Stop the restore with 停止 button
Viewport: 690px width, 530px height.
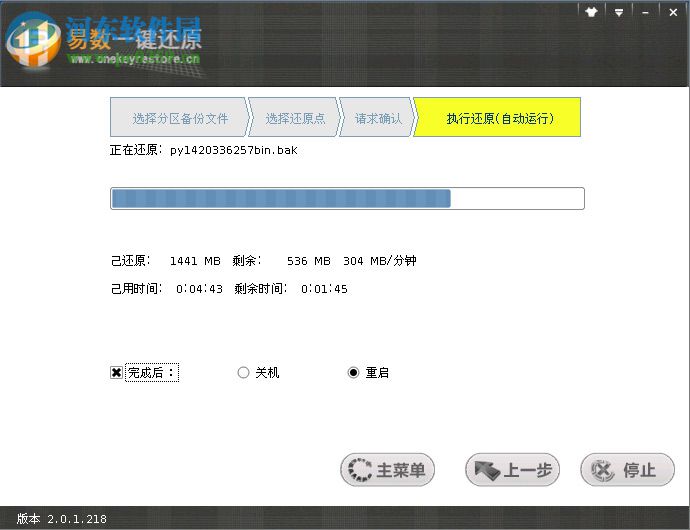[x=628, y=470]
